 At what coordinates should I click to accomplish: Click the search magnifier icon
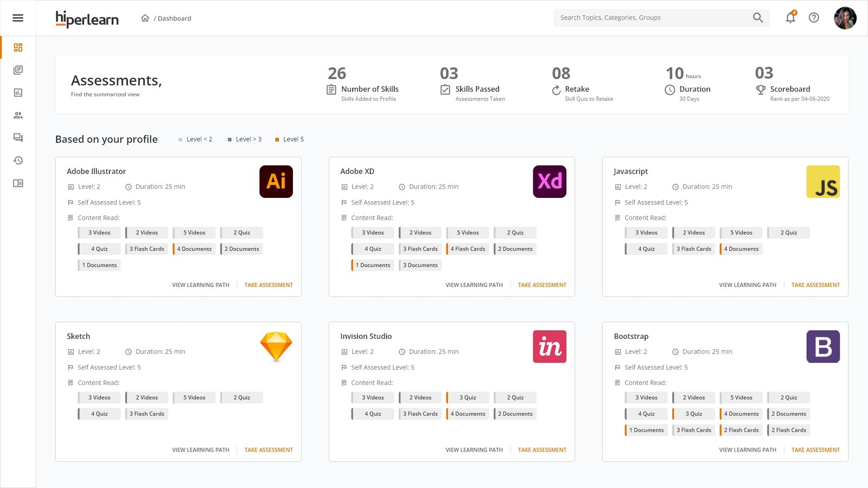[x=758, y=18]
